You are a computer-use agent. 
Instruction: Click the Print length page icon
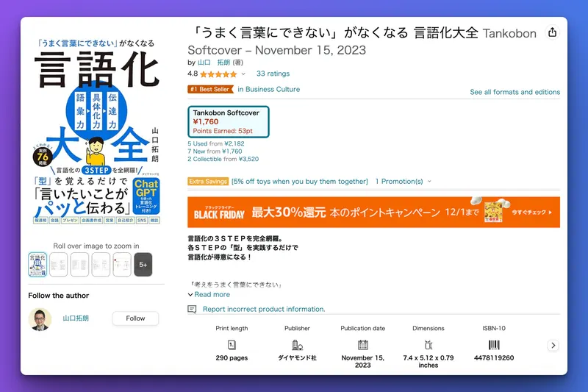coord(232,345)
